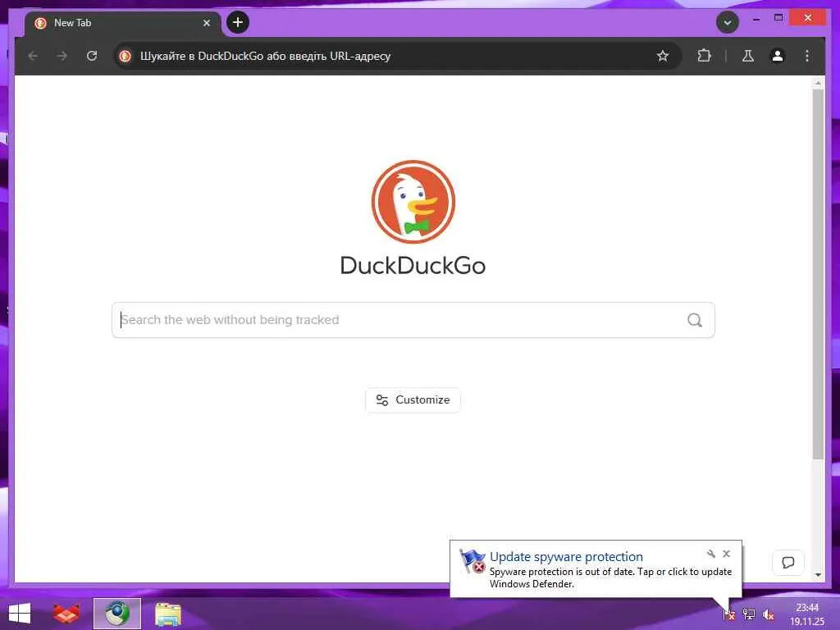This screenshot has height=630, width=840.
Task: Close the spyware protection notification
Action: [x=727, y=554]
